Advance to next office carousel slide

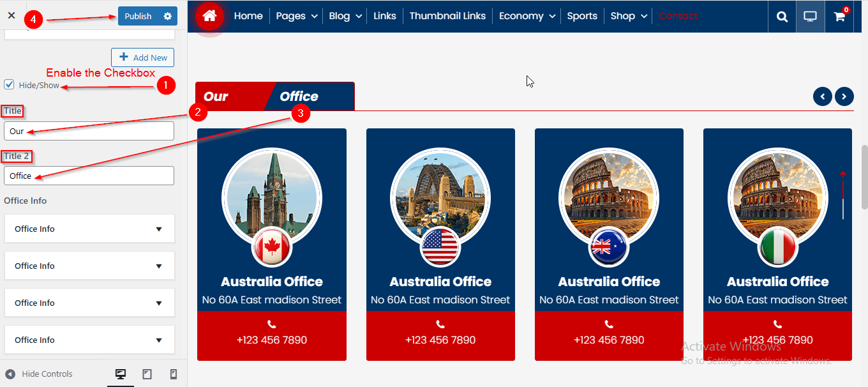[x=844, y=96]
